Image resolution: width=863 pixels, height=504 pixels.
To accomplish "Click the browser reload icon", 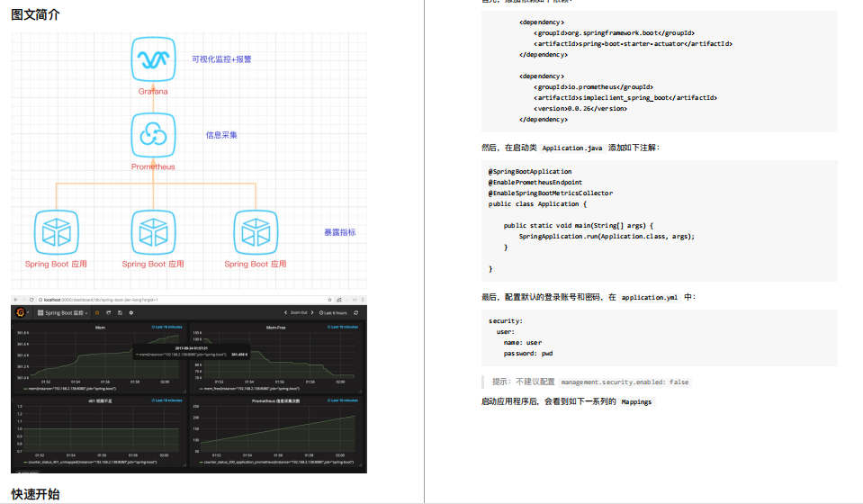I will coord(31,300).
